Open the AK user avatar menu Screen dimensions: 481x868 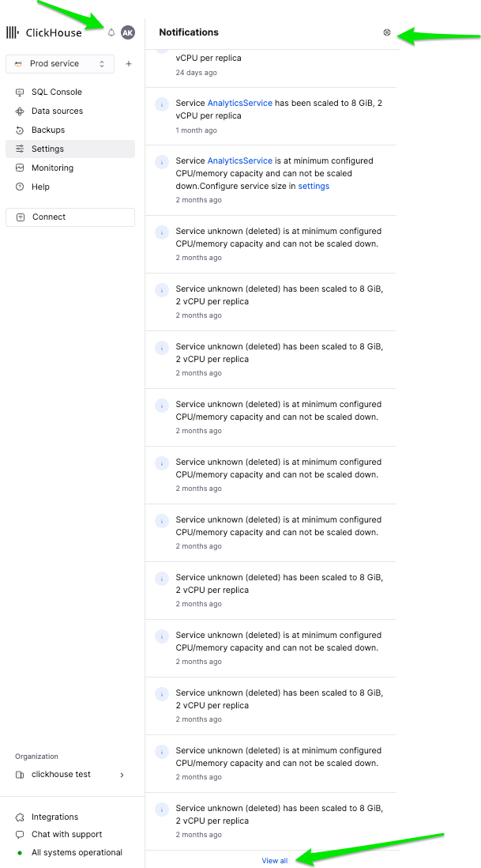click(x=128, y=32)
